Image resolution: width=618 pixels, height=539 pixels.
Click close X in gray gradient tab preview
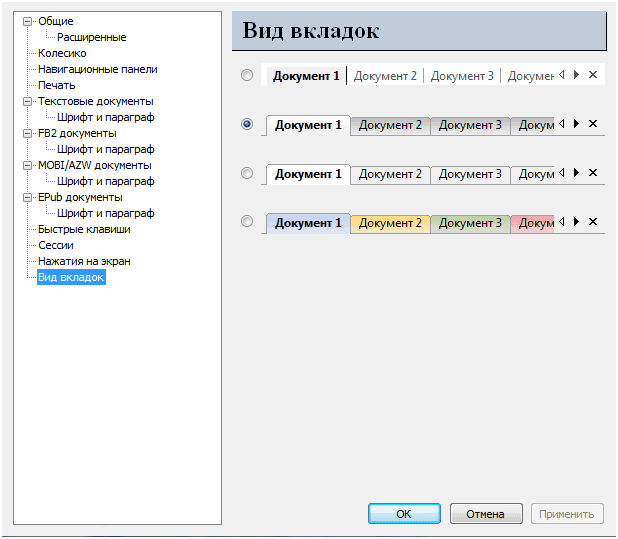pyautogui.click(x=593, y=124)
